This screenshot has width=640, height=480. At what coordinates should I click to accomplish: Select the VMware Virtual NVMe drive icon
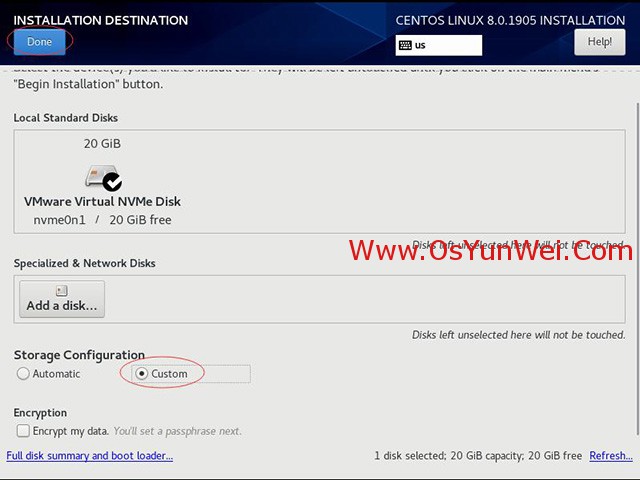[100, 177]
